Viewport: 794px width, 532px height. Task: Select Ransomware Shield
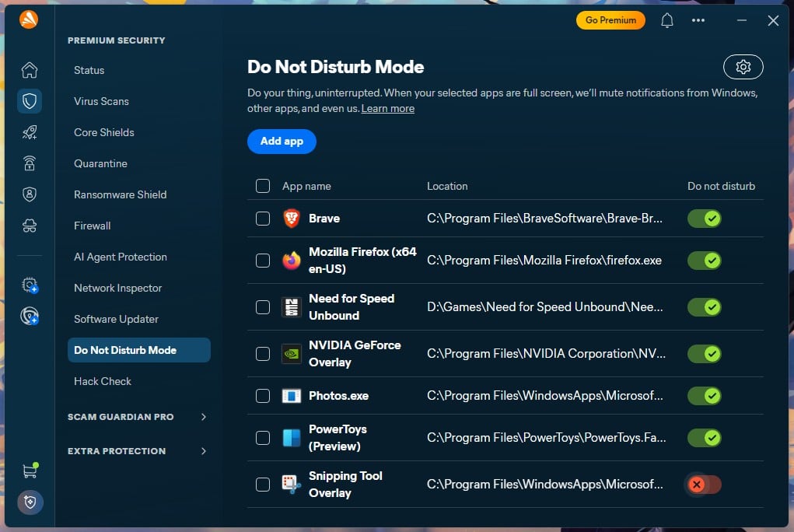(x=120, y=194)
